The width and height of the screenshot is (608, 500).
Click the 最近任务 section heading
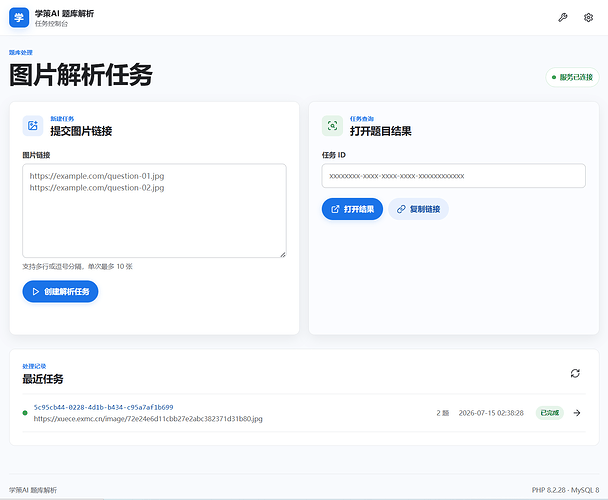tap(43, 379)
